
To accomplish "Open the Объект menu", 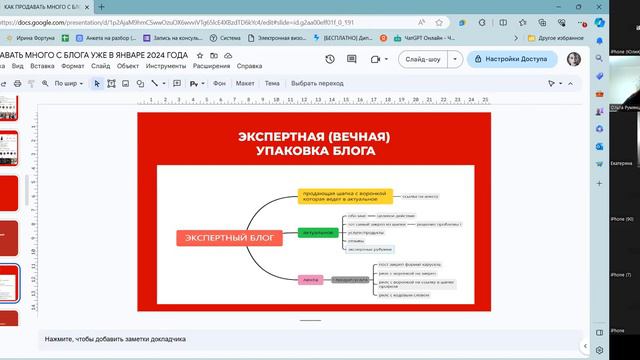I will coord(128,66).
